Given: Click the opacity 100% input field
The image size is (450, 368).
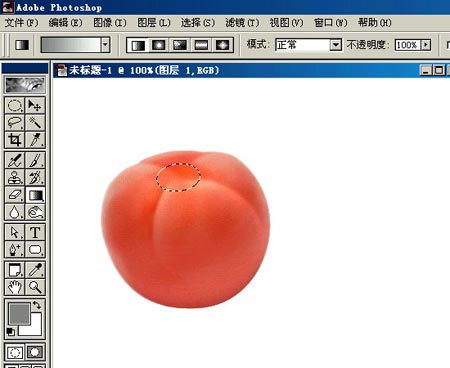Looking at the screenshot, I should [408, 45].
